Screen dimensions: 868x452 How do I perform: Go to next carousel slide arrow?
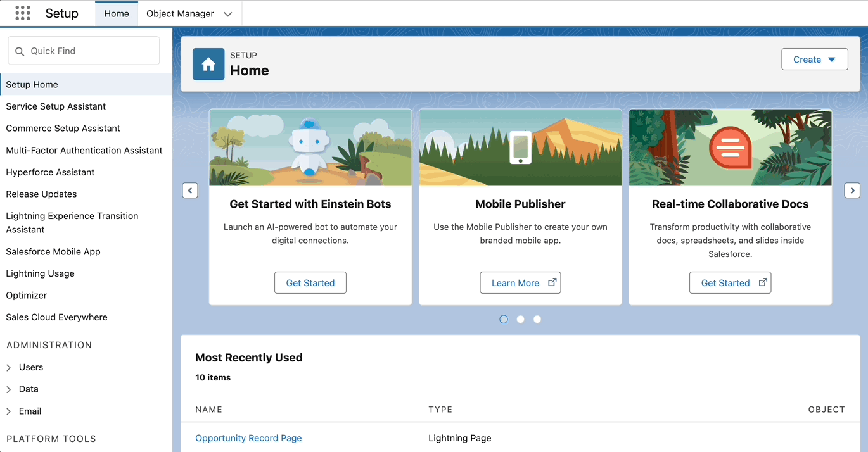pyautogui.click(x=852, y=190)
